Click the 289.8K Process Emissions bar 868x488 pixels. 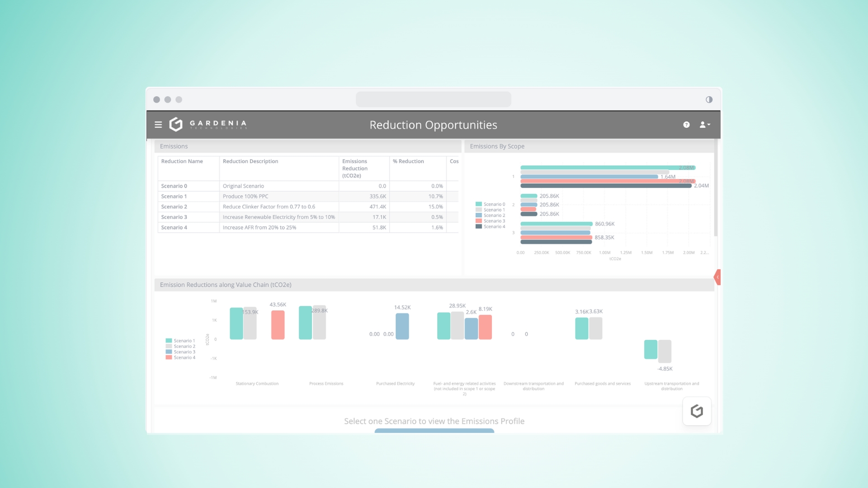point(319,323)
